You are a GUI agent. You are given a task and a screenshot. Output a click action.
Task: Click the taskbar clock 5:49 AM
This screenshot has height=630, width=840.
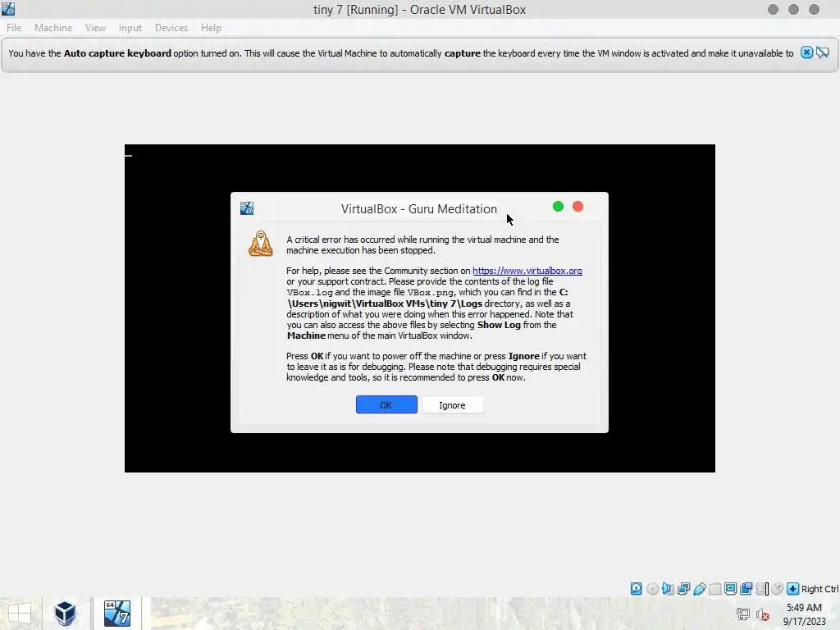tap(804, 608)
